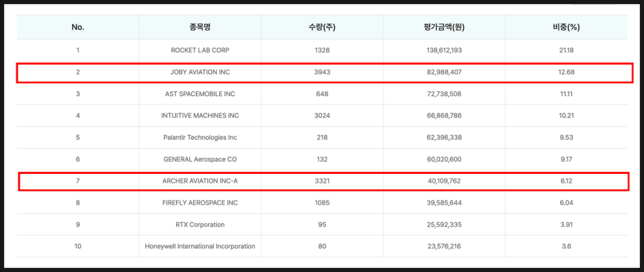Click weight value 6.04
Screen dimensions: 644x272
pos(567,203)
